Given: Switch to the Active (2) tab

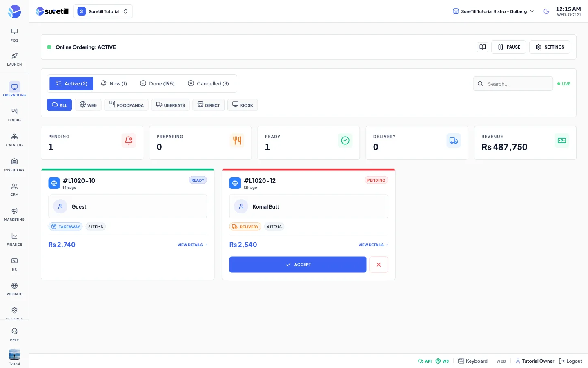Looking at the screenshot, I should tap(71, 83).
